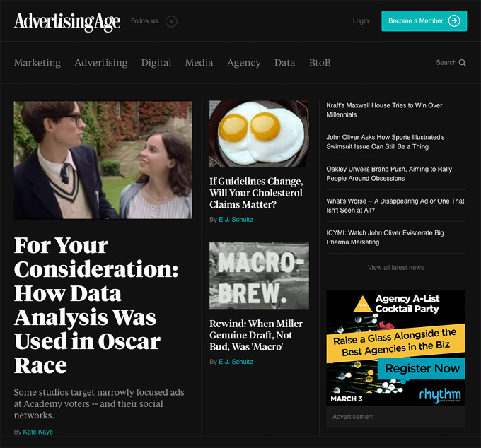Open E.J. Schultz under cholesterol article
This screenshot has width=481, height=448.
pos(236,219)
